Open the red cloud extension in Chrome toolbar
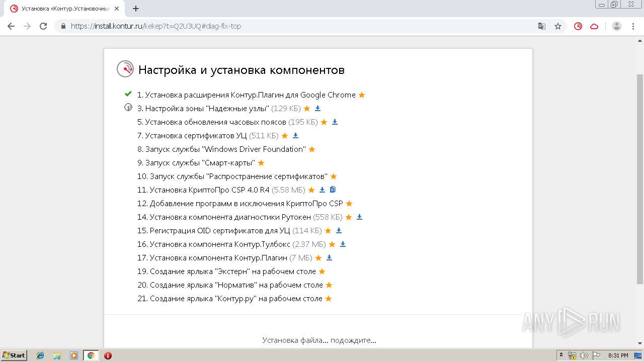Viewport: 644px width, 362px height. pos(594,26)
